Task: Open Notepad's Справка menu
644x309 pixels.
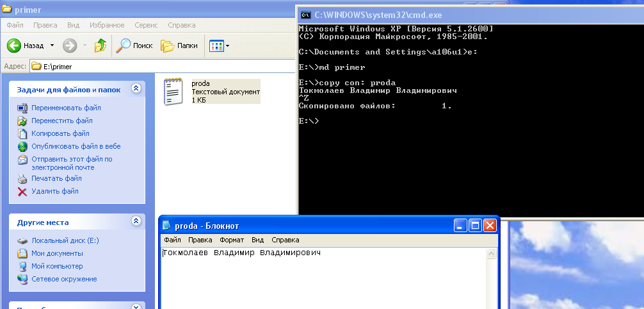Action: 285,240
